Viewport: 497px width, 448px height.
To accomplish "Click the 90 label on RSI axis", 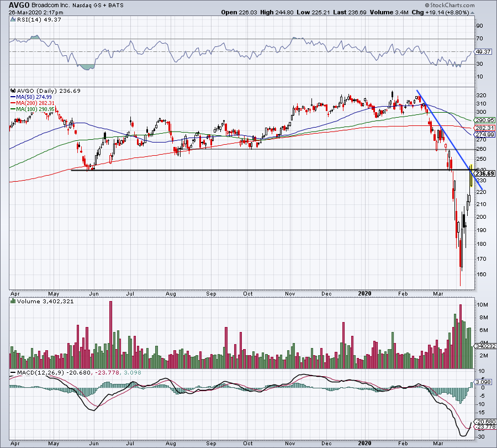I will click(x=480, y=25).
